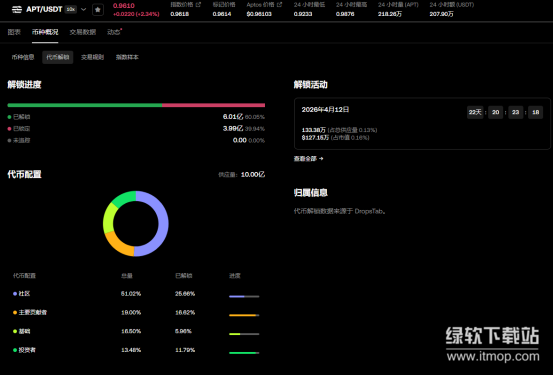This screenshot has width=554, height=376.
Task: Click the arrow next to 查看全部
Action: tap(321, 159)
